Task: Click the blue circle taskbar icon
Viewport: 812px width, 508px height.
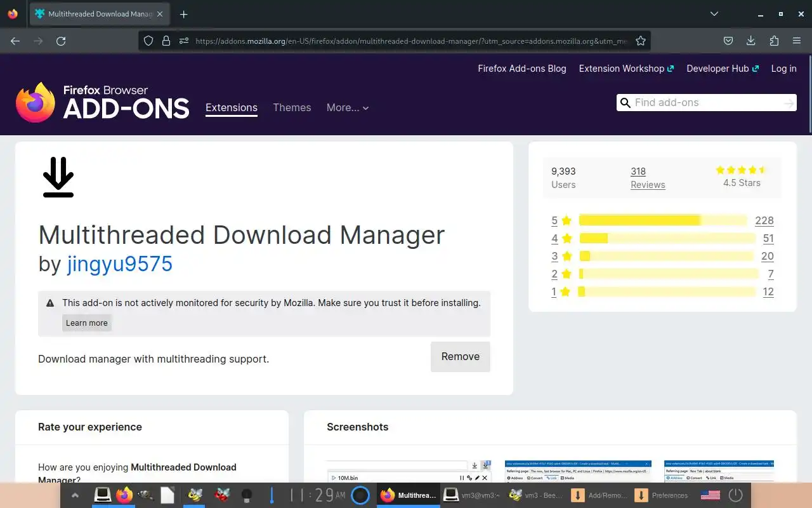Action: (360, 495)
